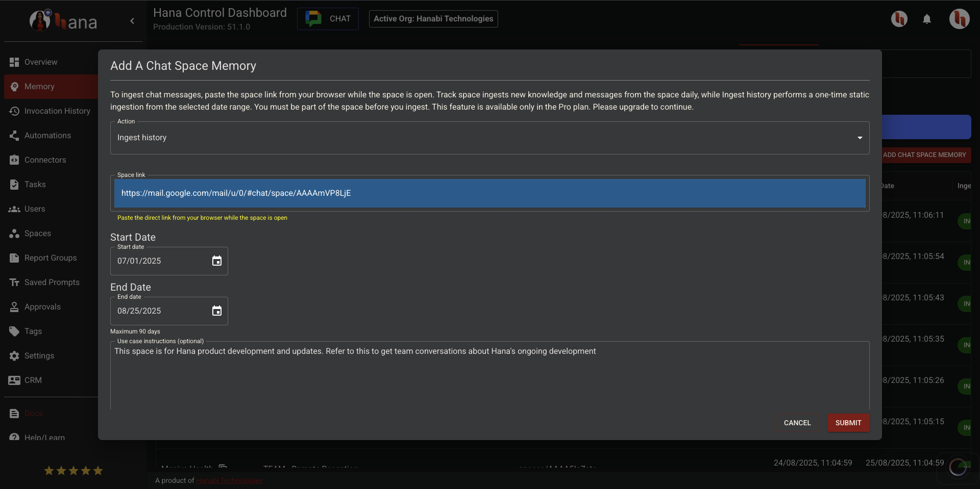Click the Space link input field

[x=490, y=193]
